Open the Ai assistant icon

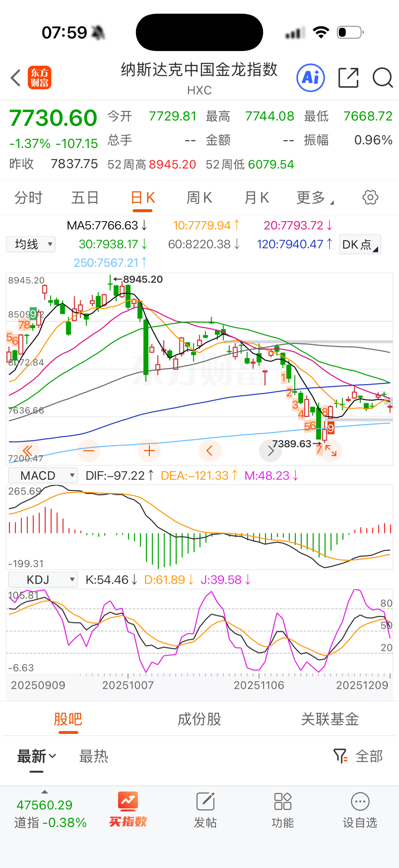pyautogui.click(x=310, y=78)
